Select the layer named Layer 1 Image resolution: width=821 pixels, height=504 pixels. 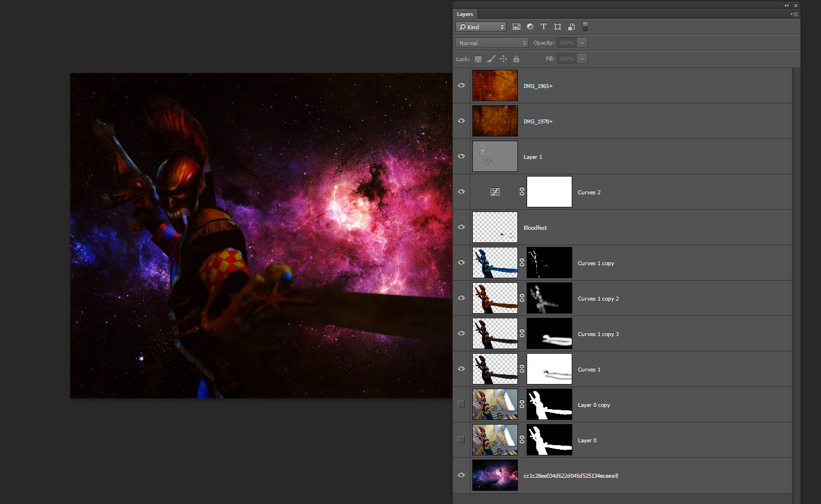(533, 157)
